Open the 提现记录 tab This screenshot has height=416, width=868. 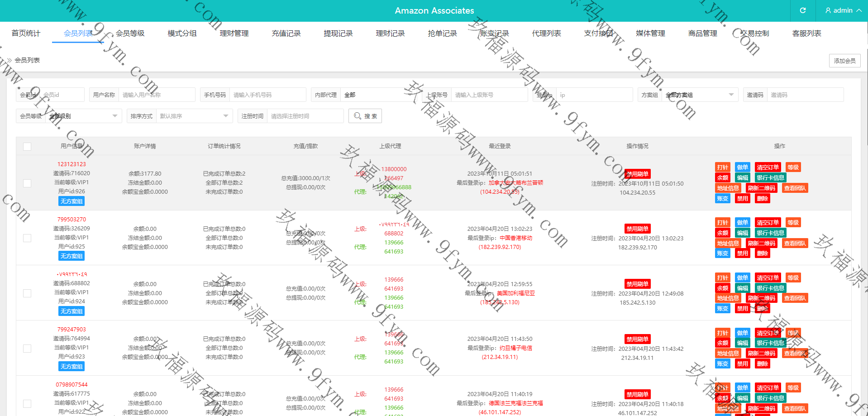pyautogui.click(x=338, y=33)
